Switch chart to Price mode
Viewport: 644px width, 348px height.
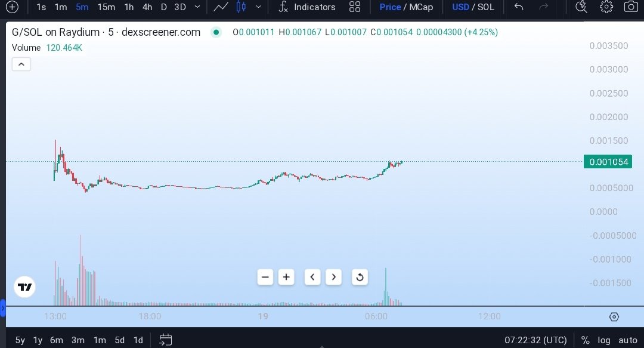coord(390,7)
